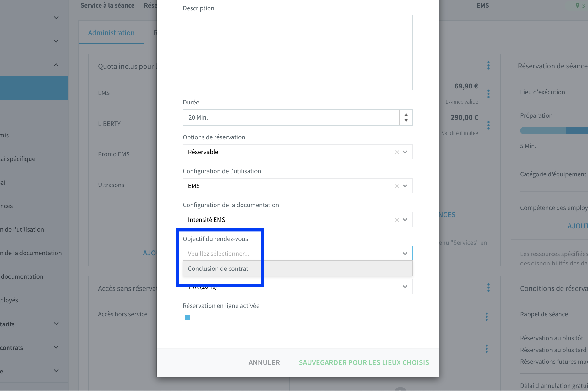This screenshot has width=588, height=391.
Task: Open the de l'utilisation sidebar item
Action: click(22, 229)
